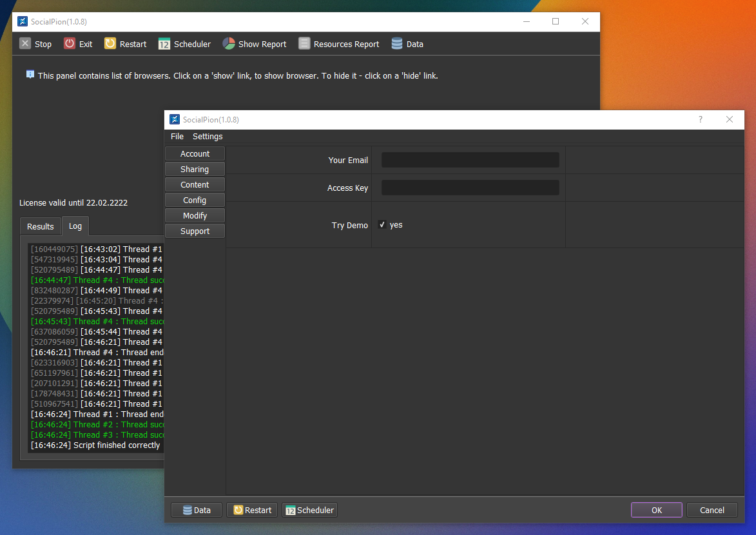This screenshot has height=535, width=756.
Task: Confirm settings with the OK button
Action: pyautogui.click(x=657, y=510)
